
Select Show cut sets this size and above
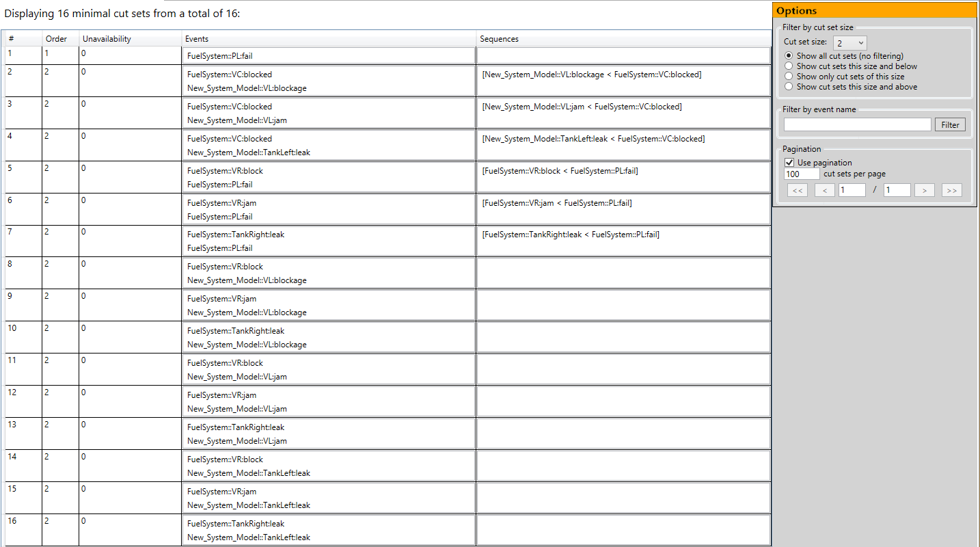pos(789,87)
